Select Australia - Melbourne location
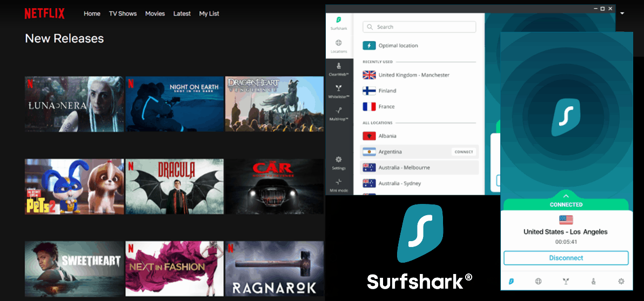 point(419,167)
